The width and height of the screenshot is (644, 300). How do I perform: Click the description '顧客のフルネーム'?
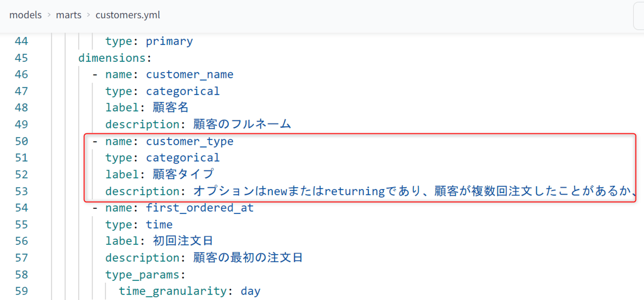pos(242,124)
